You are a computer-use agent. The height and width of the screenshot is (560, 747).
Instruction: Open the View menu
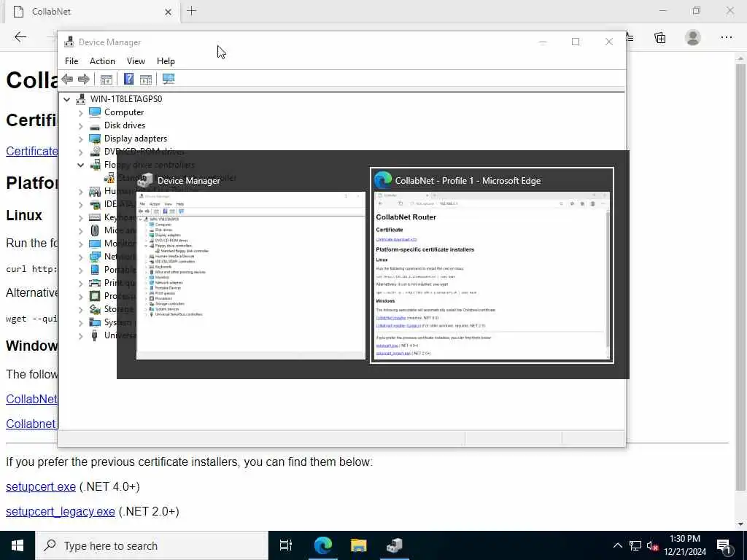click(x=136, y=61)
